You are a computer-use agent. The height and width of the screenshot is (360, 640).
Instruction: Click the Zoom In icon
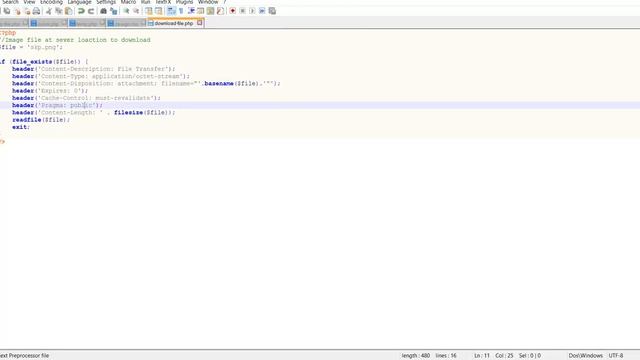(126, 11)
